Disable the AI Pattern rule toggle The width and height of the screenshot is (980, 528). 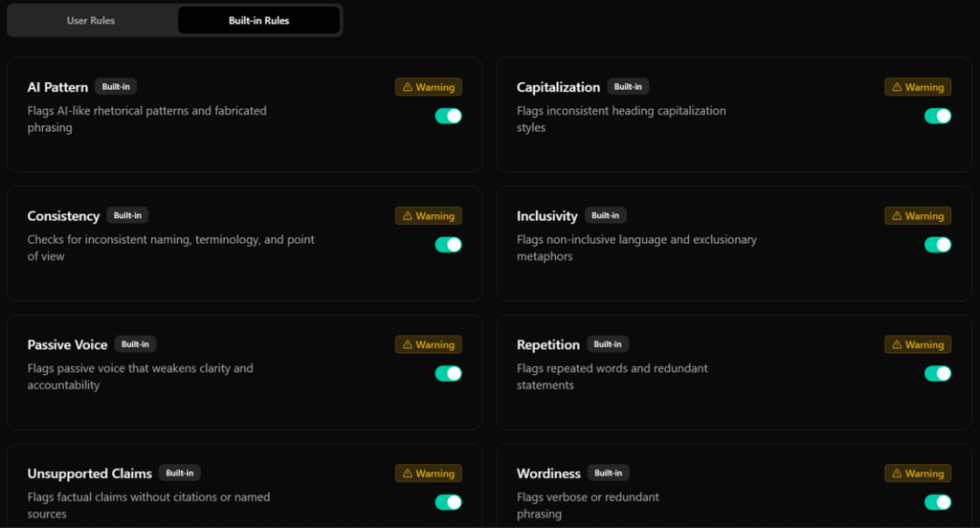448,116
